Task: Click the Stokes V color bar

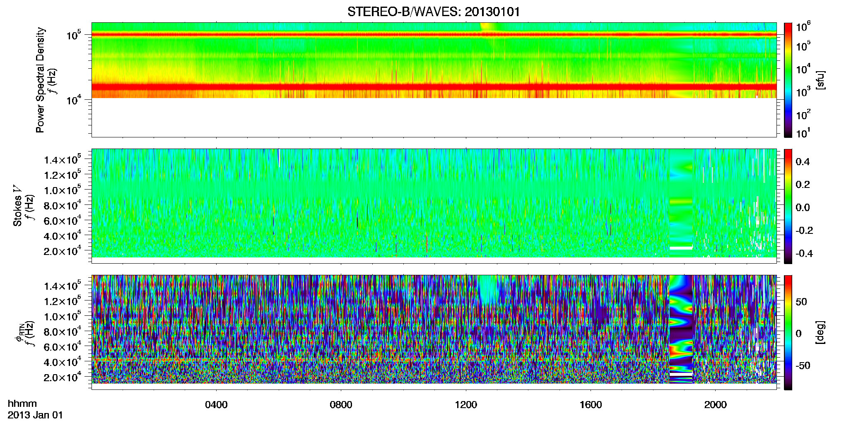Action: tap(788, 206)
